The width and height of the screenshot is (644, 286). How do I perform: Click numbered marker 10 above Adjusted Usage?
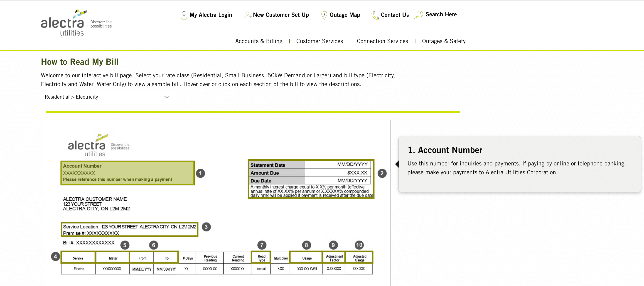point(359,245)
